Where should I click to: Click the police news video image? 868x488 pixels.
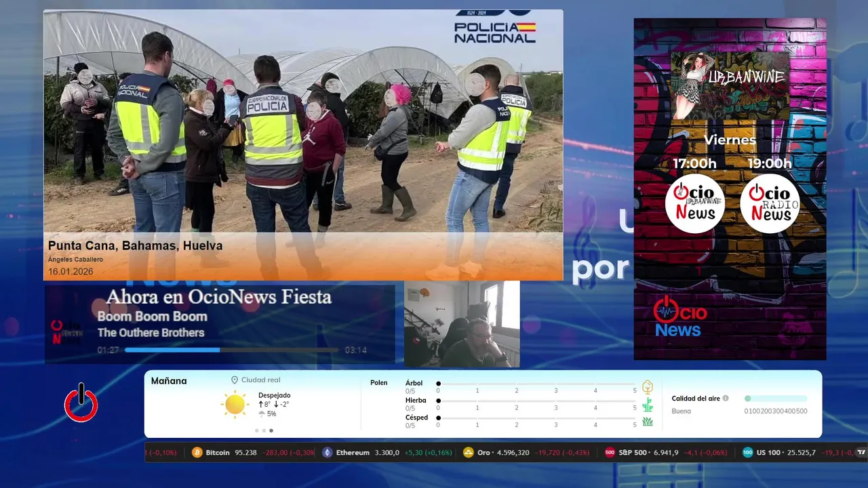(x=303, y=144)
